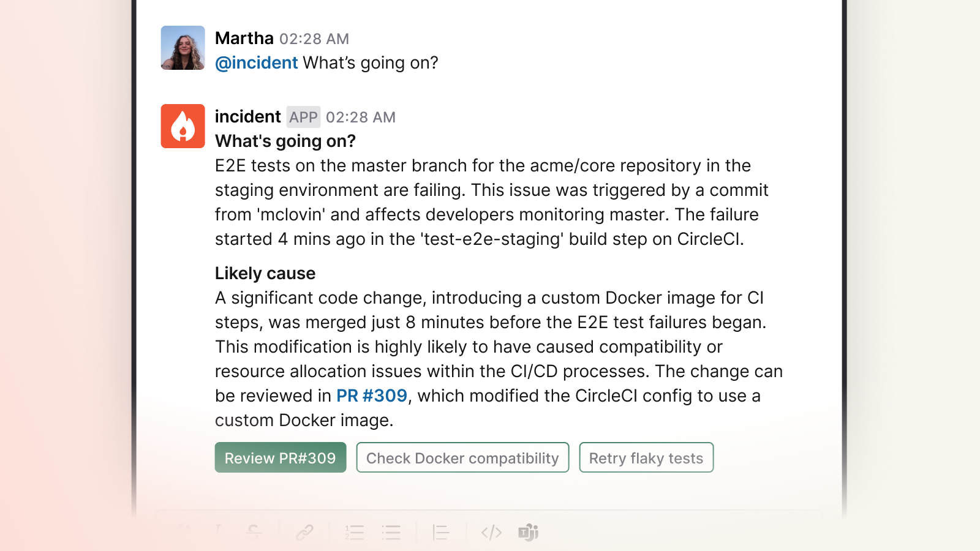Click Martha's username
Viewport: 980px width, 551px height.
pyautogui.click(x=244, y=38)
